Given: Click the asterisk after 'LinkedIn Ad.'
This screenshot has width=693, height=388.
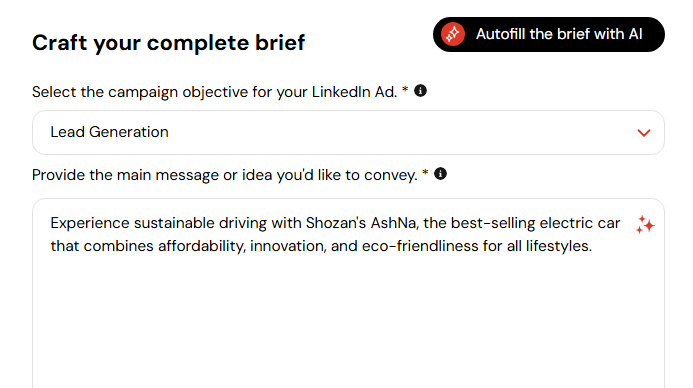Looking at the screenshot, I should tap(405, 90).
